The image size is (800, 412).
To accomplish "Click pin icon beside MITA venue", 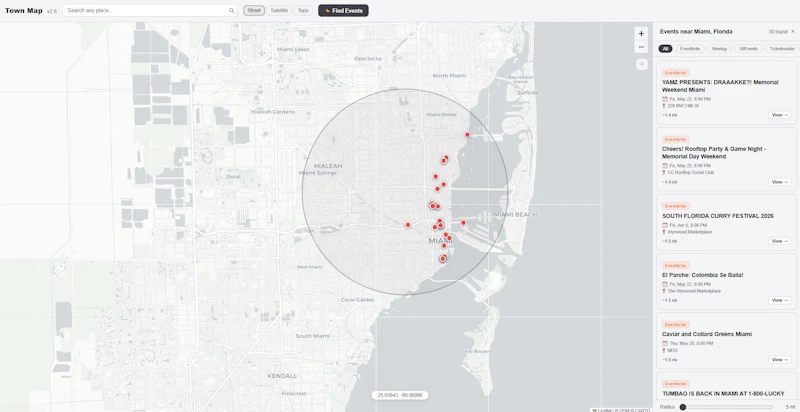I will coord(664,350).
